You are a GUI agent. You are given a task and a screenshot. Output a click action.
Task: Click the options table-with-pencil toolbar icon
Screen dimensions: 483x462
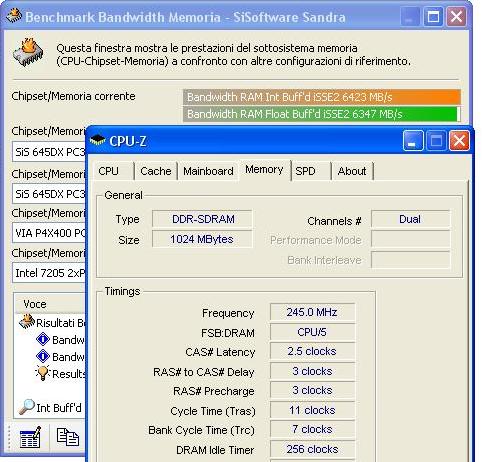[30, 437]
